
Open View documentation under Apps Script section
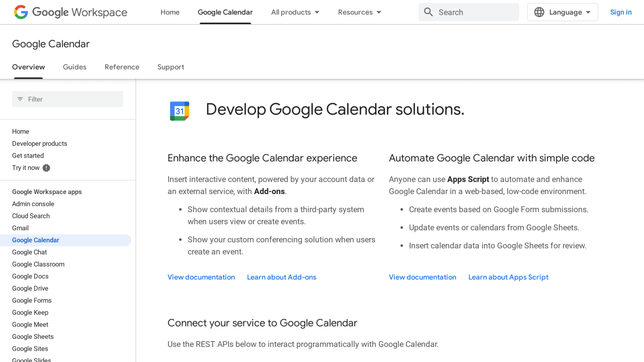pos(423,277)
